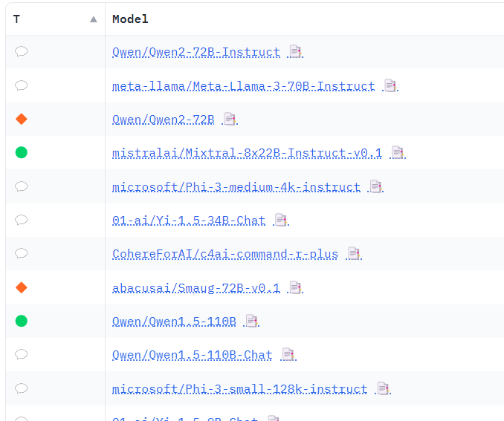Viewport: 504px width, 421px height.
Task: Click chat bubble type icon for Phi-3-small-128k-instruct
Action: (x=22, y=388)
